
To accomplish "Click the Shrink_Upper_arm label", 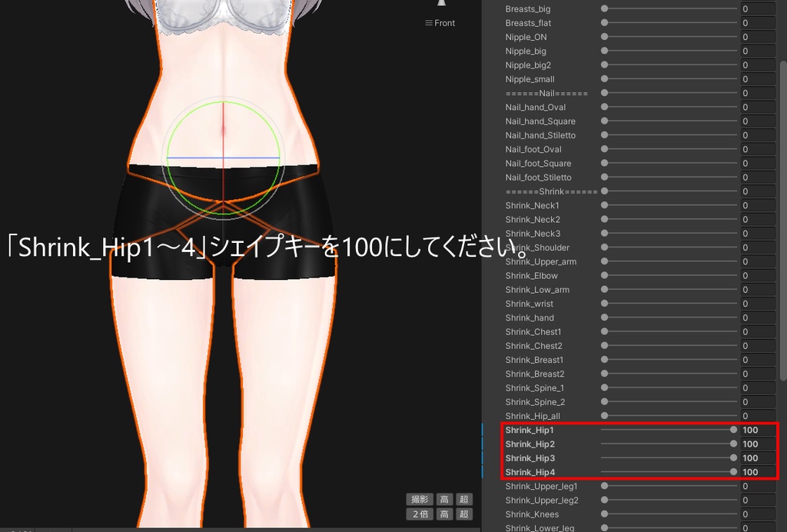I will point(541,262).
